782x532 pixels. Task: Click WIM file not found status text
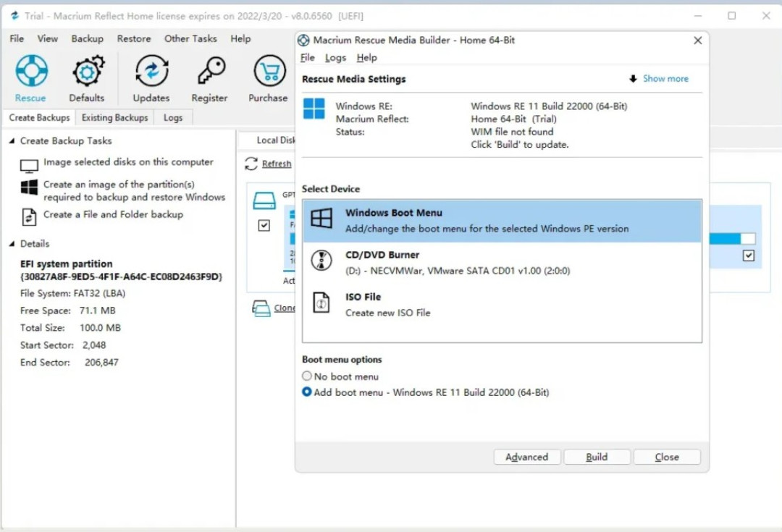coord(512,132)
